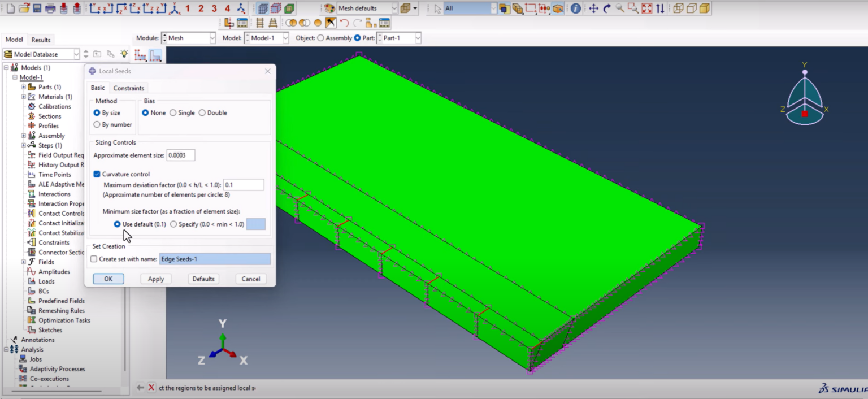Open the Constraints tab in Local Seeds
The height and width of the screenshot is (399, 868).
(128, 88)
